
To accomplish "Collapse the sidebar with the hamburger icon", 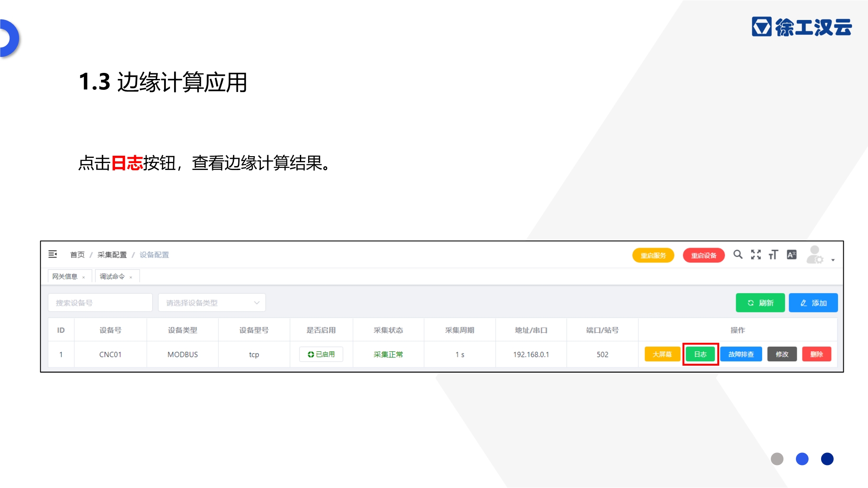I will [53, 254].
